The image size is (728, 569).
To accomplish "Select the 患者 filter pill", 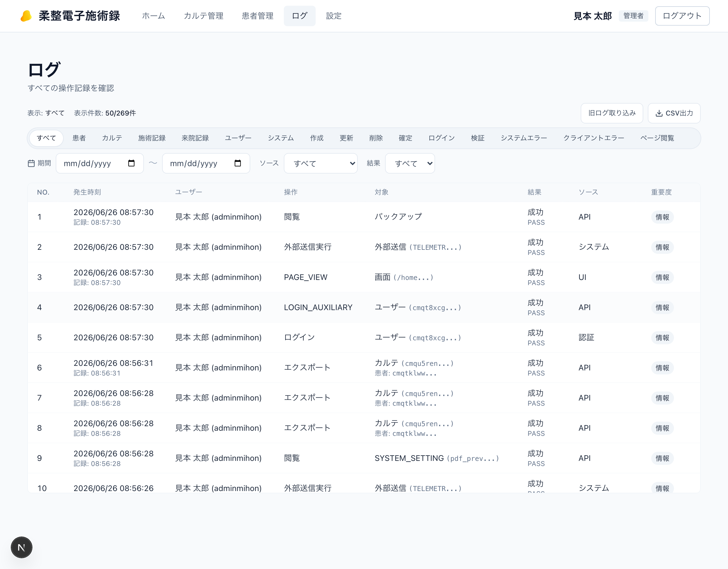I will (79, 138).
